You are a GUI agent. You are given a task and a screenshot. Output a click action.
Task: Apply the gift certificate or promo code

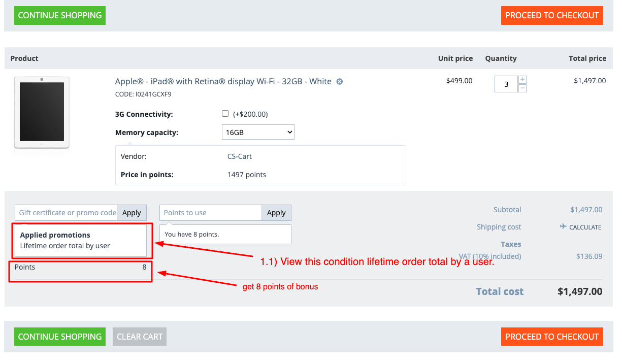[132, 213]
